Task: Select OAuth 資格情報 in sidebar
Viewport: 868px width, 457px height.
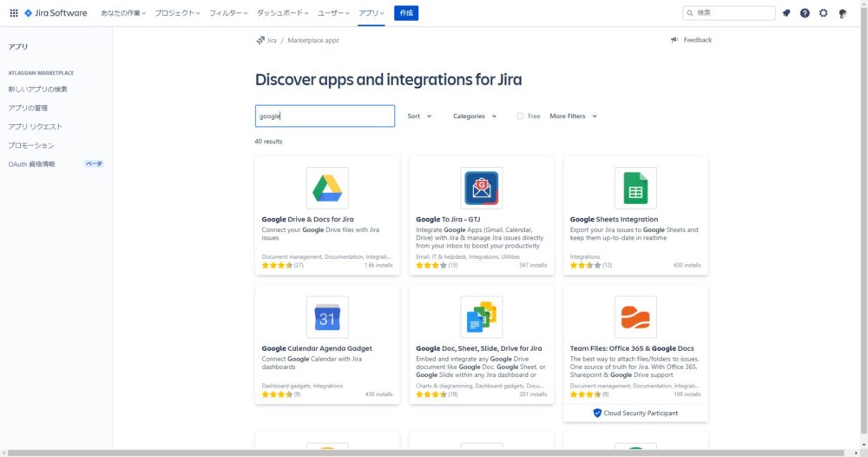Action: [x=31, y=164]
